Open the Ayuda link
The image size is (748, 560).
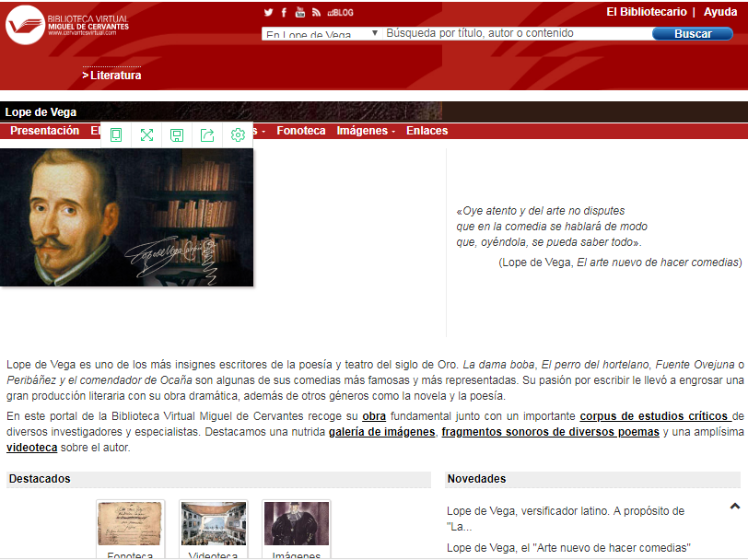(720, 12)
